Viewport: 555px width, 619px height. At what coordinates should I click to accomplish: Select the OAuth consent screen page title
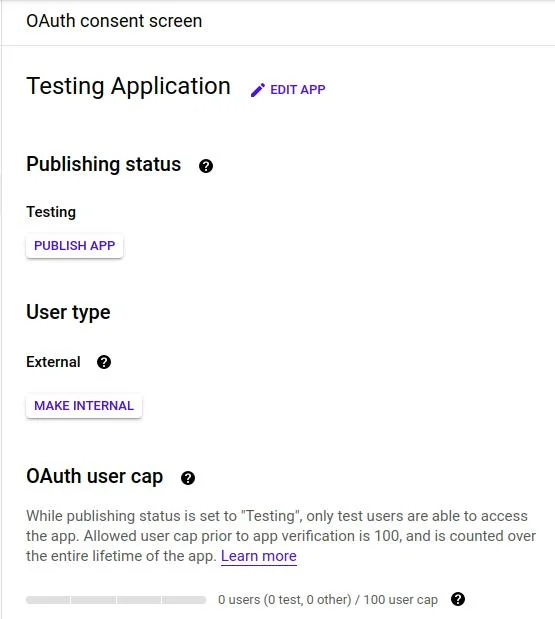(114, 21)
